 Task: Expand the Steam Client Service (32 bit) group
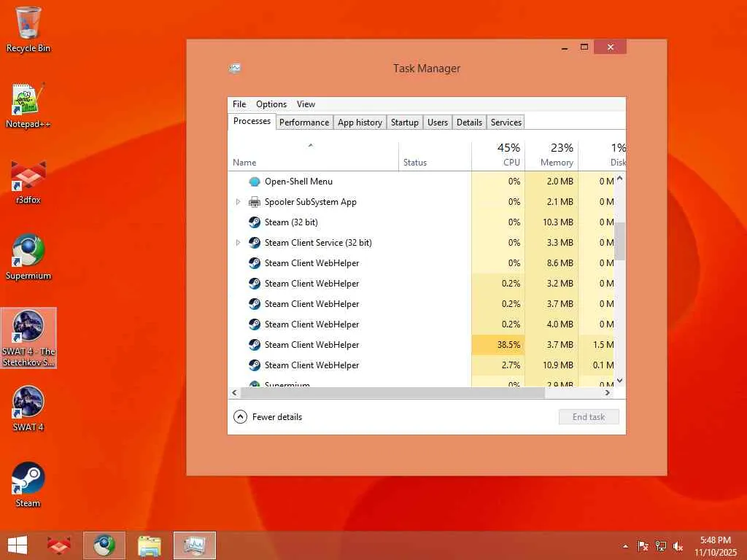point(239,243)
